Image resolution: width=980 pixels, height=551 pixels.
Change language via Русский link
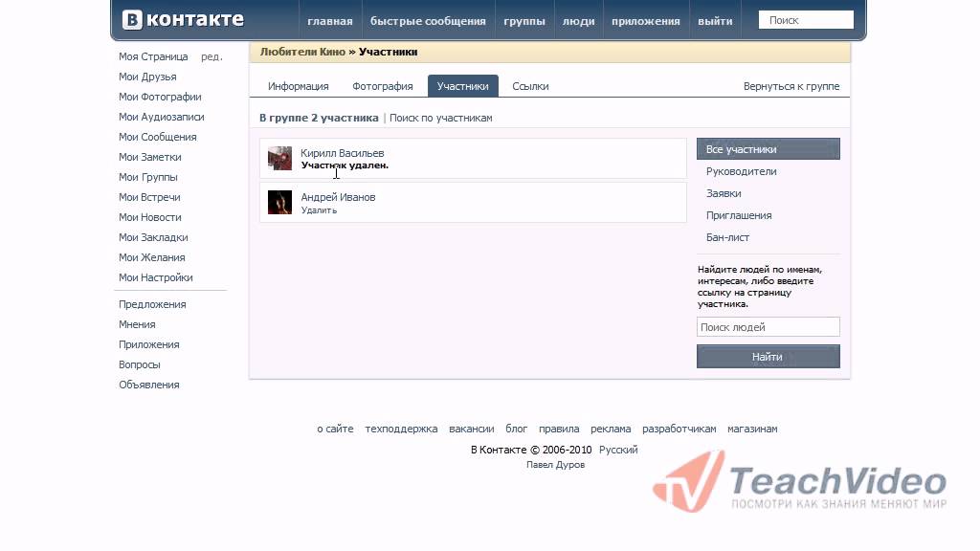[x=618, y=450]
